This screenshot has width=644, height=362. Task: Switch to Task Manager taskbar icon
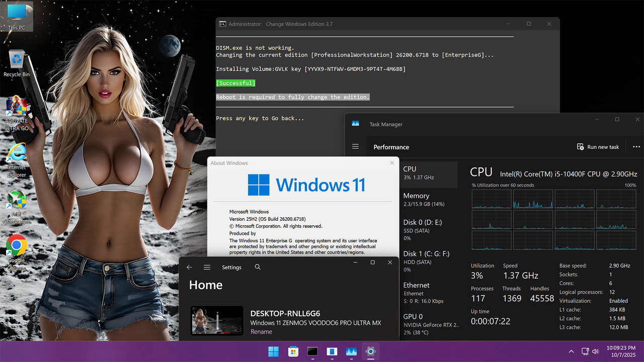(x=351, y=351)
